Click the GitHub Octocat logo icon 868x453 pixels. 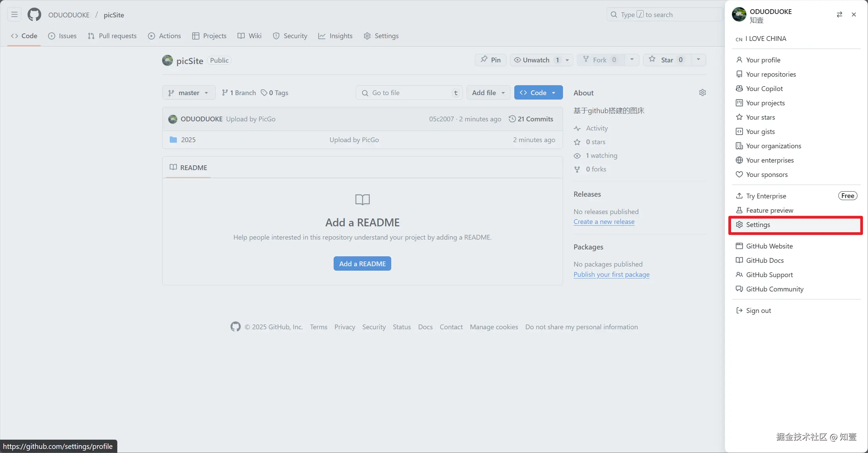pyautogui.click(x=34, y=15)
